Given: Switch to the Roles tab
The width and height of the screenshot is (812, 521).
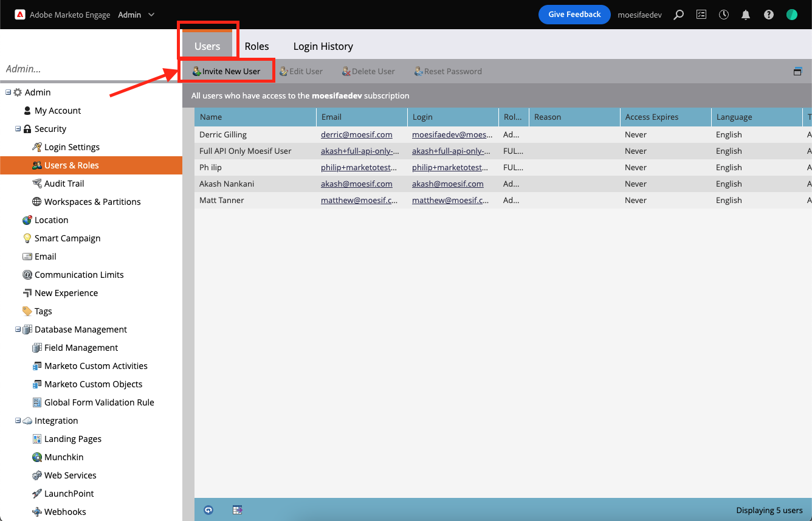Looking at the screenshot, I should click(x=256, y=46).
